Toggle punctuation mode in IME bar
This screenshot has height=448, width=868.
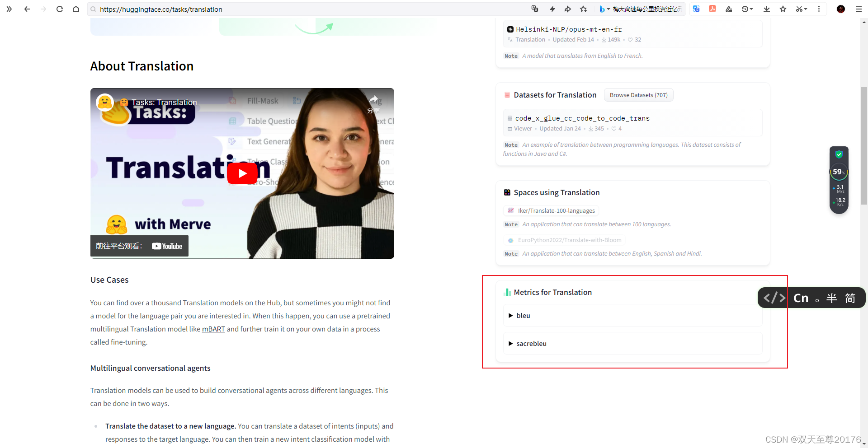tap(817, 300)
